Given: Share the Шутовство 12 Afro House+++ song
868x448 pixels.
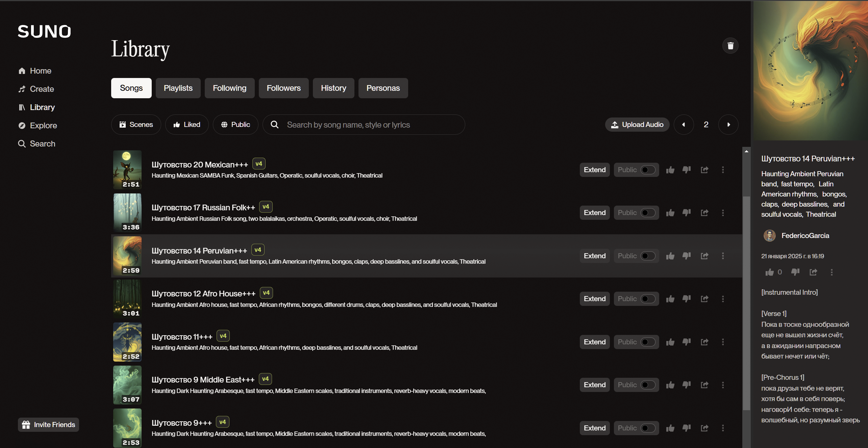Looking at the screenshot, I should [x=704, y=299].
